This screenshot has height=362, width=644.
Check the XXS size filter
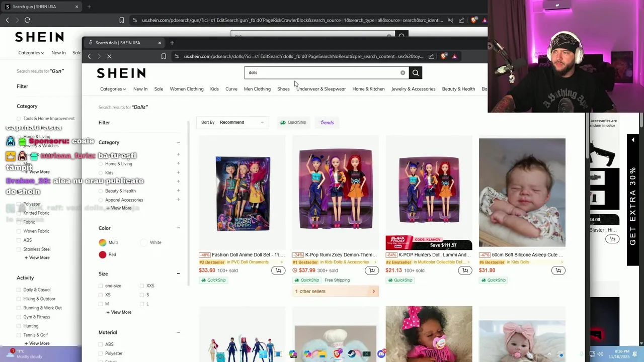coord(142,286)
